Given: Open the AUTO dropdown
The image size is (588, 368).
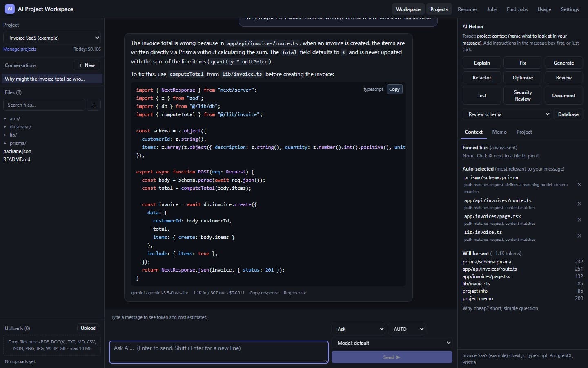Looking at the screenshot, I should (407, 329).
